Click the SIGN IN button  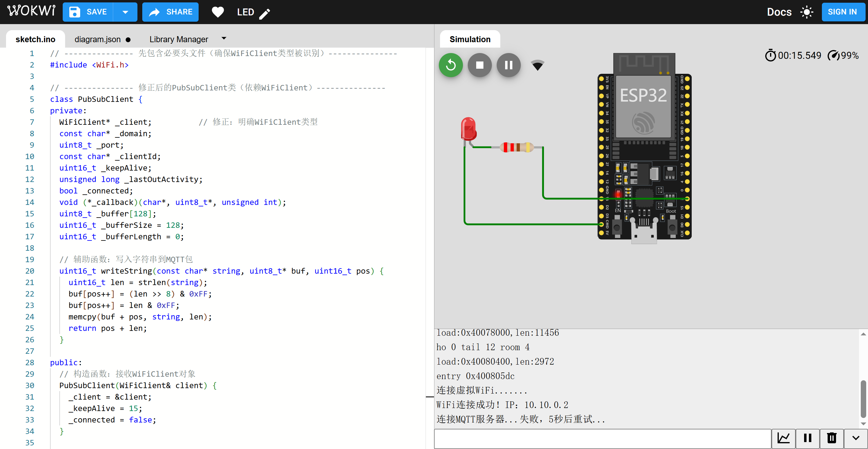click(x=842, y=12)
